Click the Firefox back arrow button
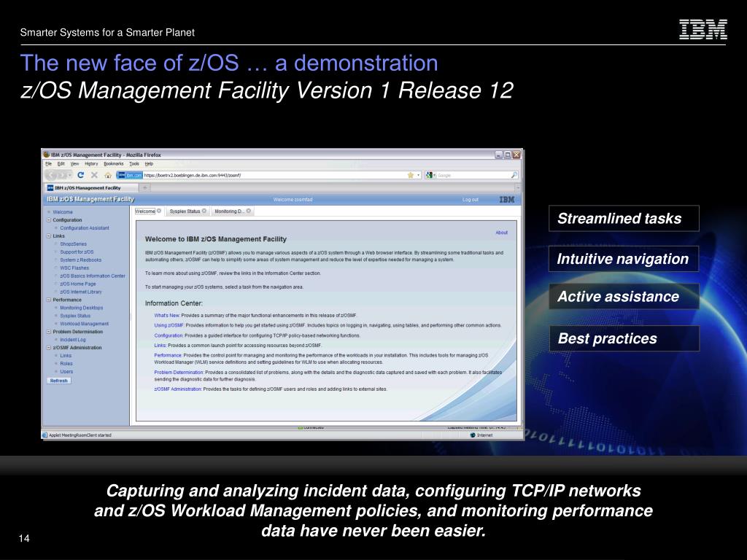Screen dimensions: 747x560 (52, 175)
